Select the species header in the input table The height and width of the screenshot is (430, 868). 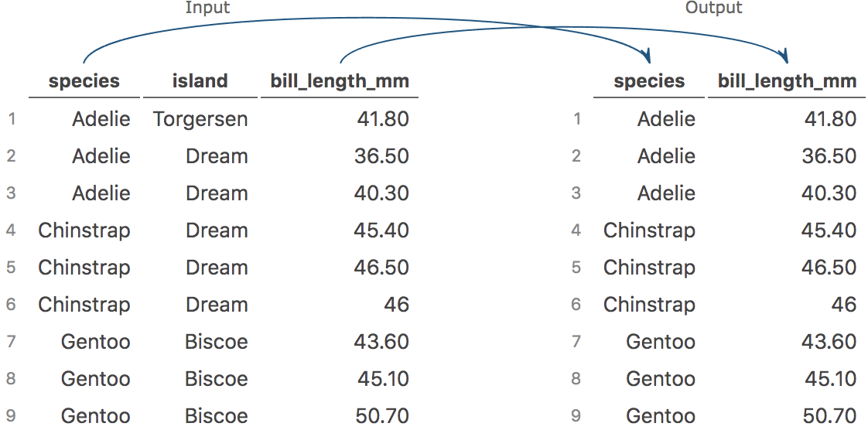pyautogui.click(x=84, y=81)
